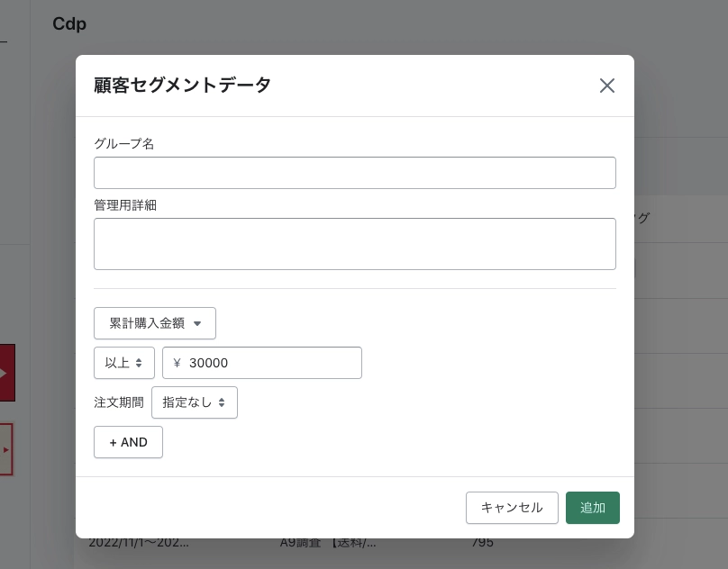Screen dimensions: 728x569
Task: Click the 顧客セグメントデータ dialog title
Action: [x=183, y=86]
